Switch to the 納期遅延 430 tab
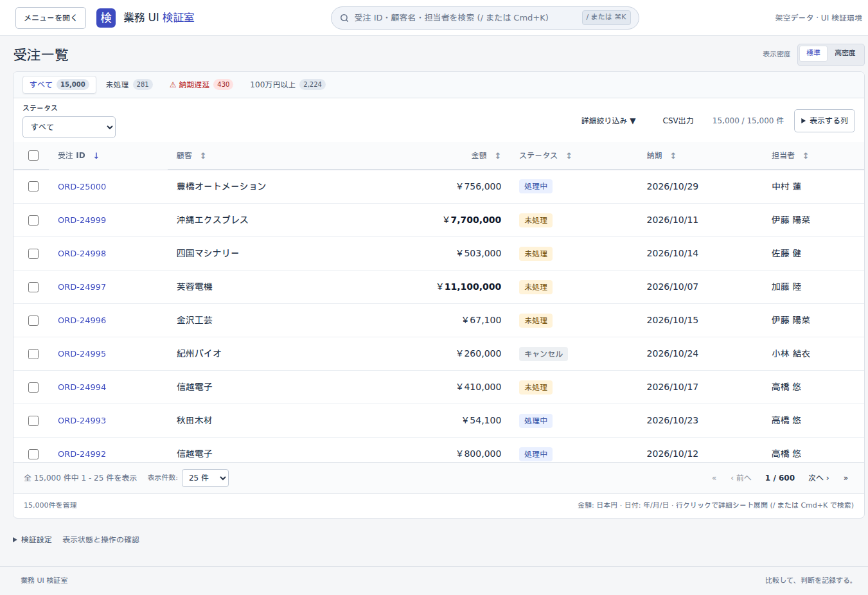The image size is (868, 595). pos(200,85)
